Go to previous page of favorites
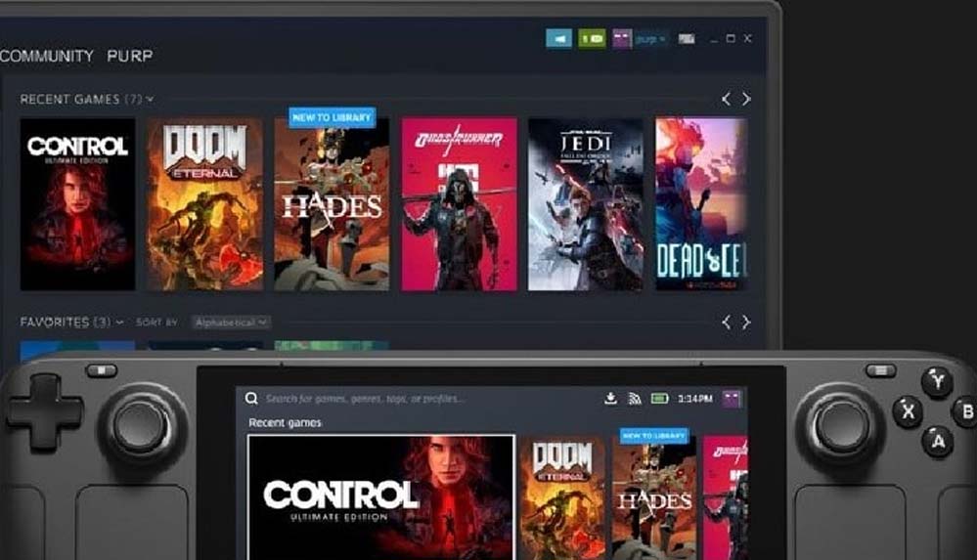This screenshot has width=977, height=560. point(726,323)
